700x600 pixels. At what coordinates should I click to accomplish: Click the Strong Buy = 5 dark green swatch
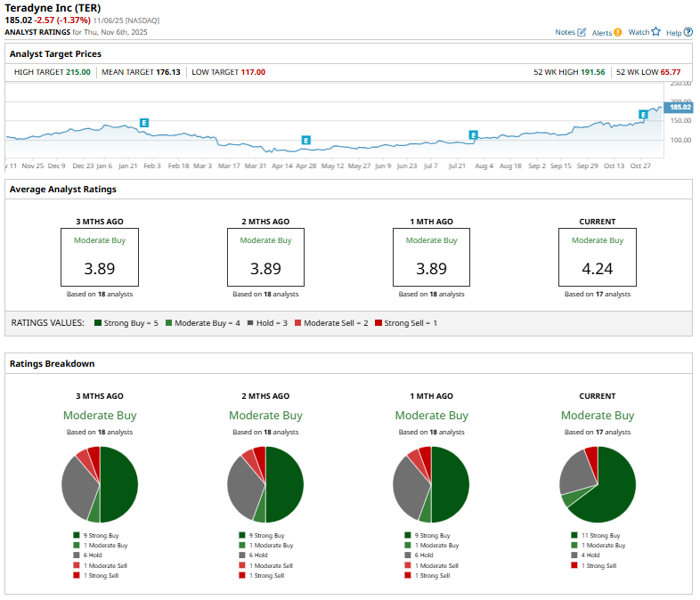click(x=98, y=322)
